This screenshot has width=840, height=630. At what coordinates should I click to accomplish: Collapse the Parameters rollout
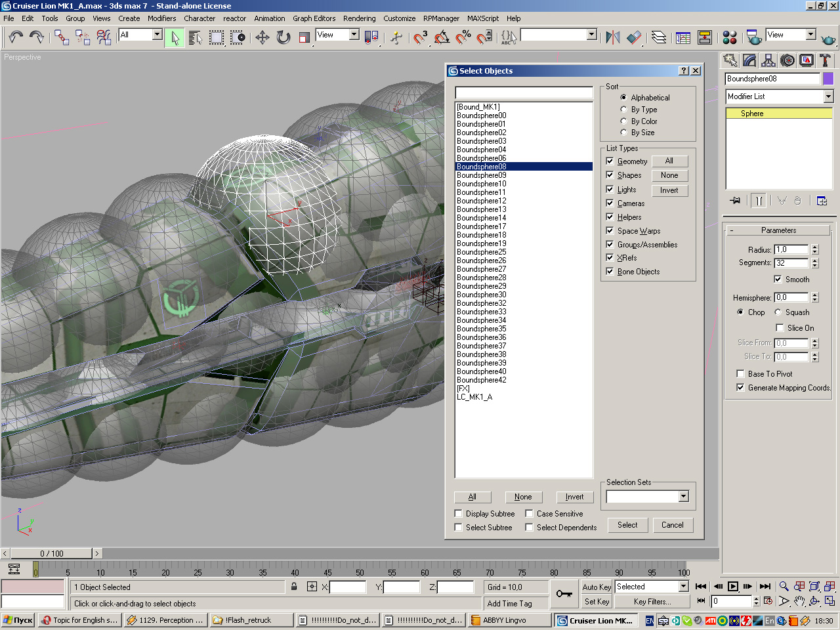click(778, 230)
